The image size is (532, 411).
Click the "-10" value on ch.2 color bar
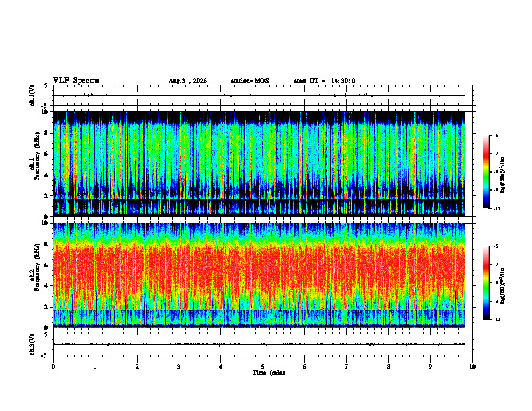click(497, 320)
